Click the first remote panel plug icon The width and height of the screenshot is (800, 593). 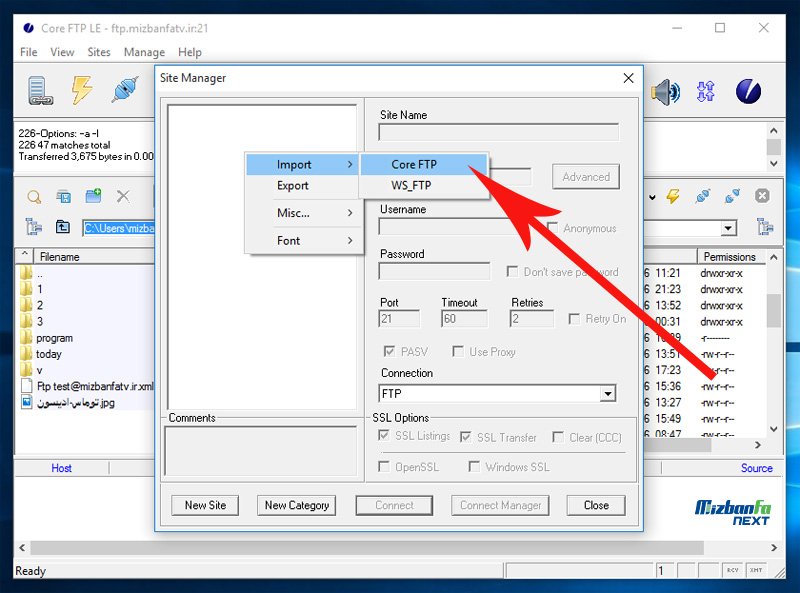pyautogui.click(x=703, y=196)
